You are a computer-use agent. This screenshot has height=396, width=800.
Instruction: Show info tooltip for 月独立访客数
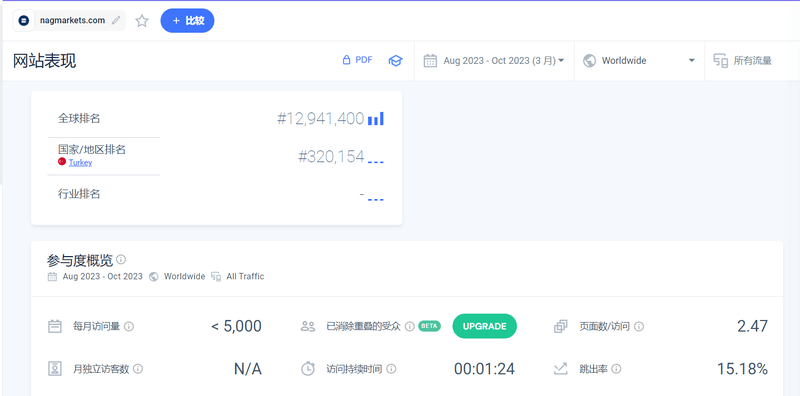coord(138,368)
